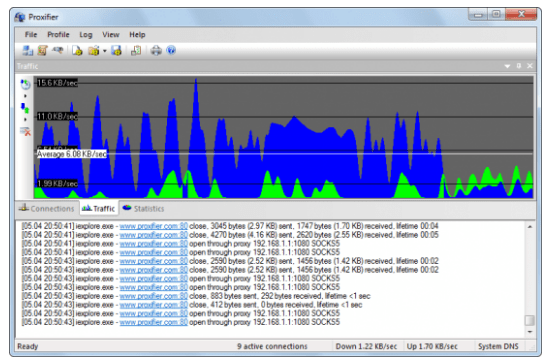Open the Proxy Servers toolbar icon
Viewport: 547px width, 362px height.
pyautogui.click(x=28, y=51)
